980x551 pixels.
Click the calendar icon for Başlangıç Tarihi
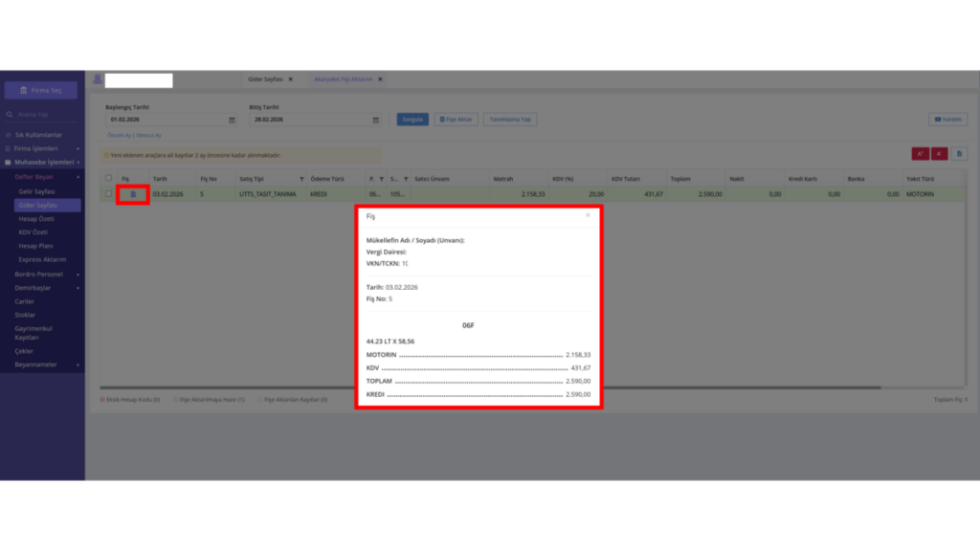click(x=232, y=120)
